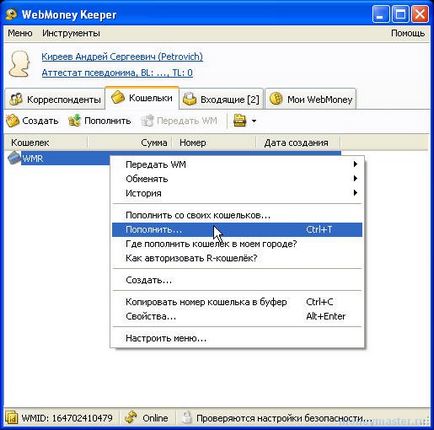Switch to the Корреспонденты tab
The width and height of the screenshot is (434, 430).
coord(55,99)
